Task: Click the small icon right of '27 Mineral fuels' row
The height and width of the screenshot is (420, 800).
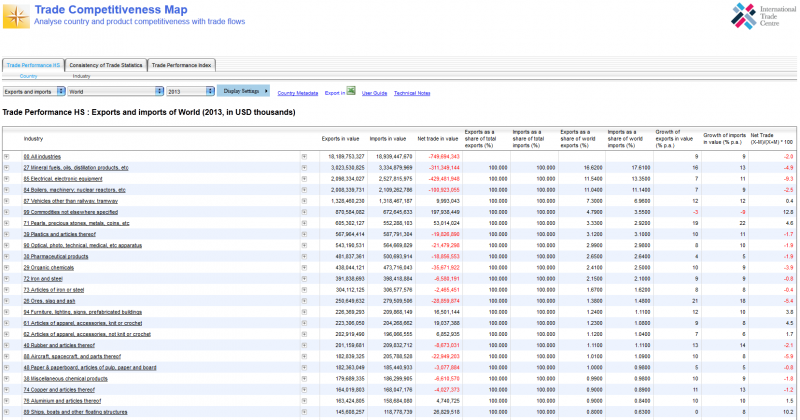Action: click(x=305, y=167)
